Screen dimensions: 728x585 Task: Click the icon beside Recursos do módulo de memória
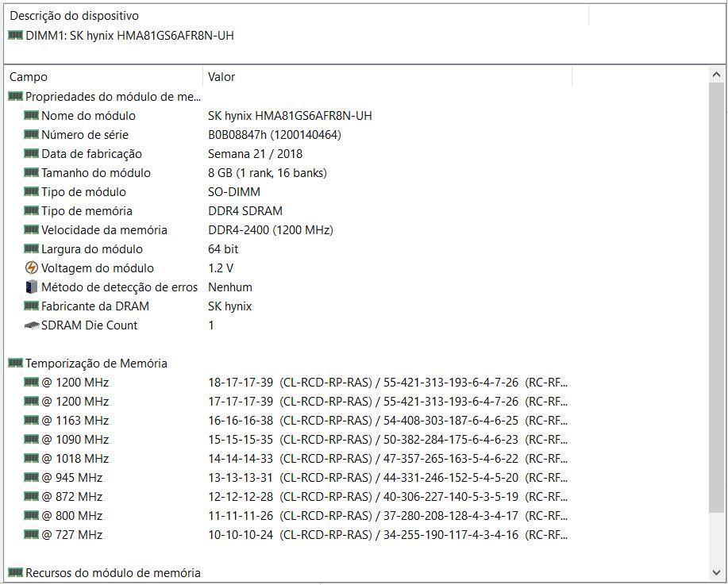tap(15, 572)
